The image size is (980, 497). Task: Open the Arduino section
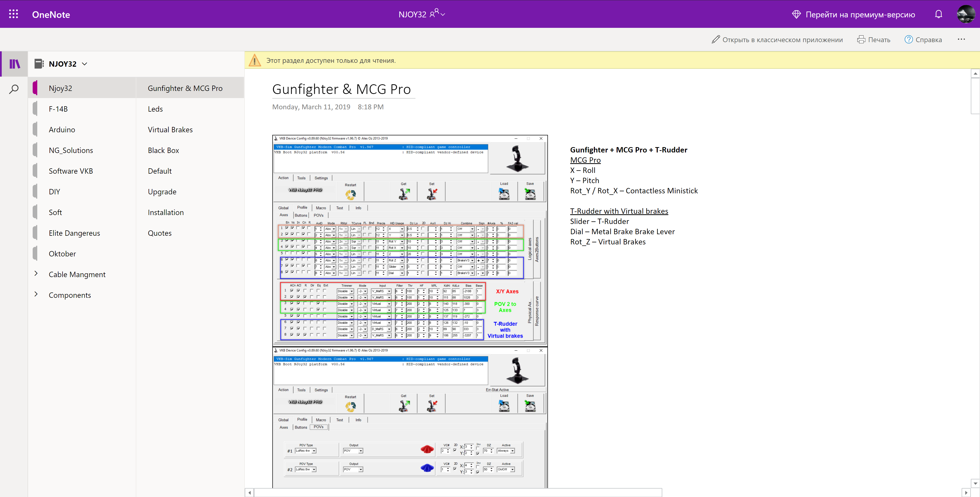click(x=82, y=129)
